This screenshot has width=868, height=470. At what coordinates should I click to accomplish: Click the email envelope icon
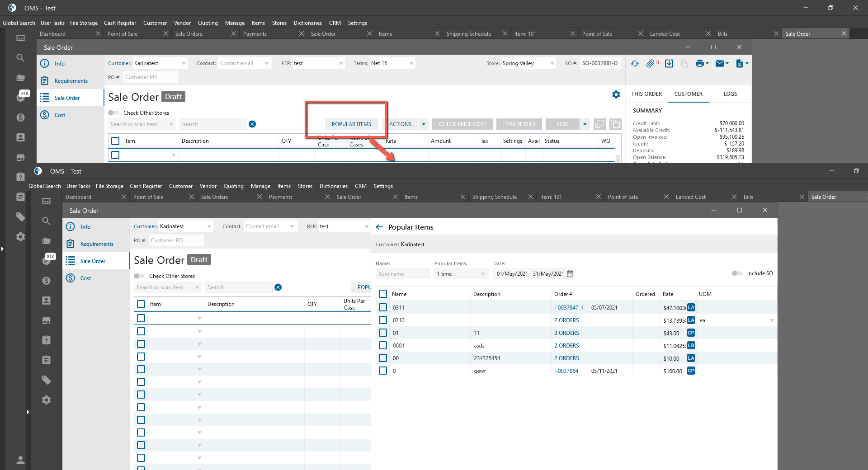720,64
